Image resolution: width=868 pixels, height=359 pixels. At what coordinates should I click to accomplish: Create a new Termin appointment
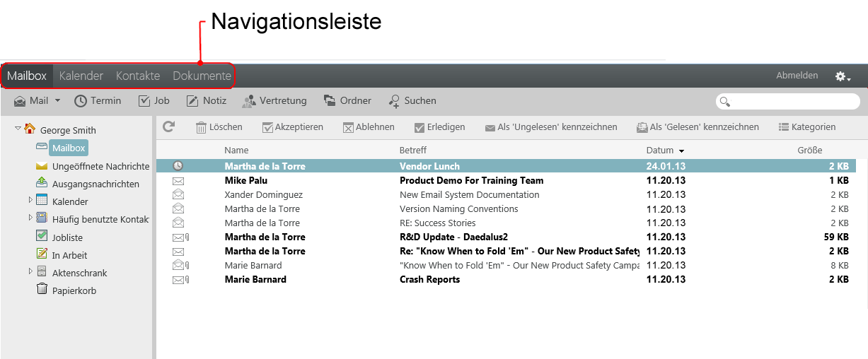point(98,101)
